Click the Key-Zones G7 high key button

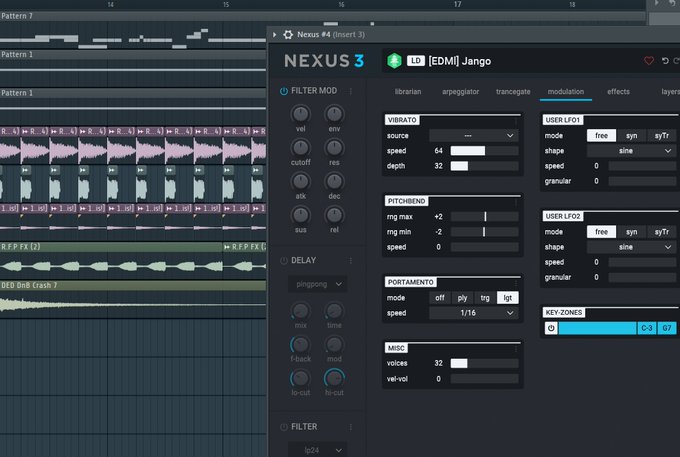pyautogui.click(x=667, y=328)
